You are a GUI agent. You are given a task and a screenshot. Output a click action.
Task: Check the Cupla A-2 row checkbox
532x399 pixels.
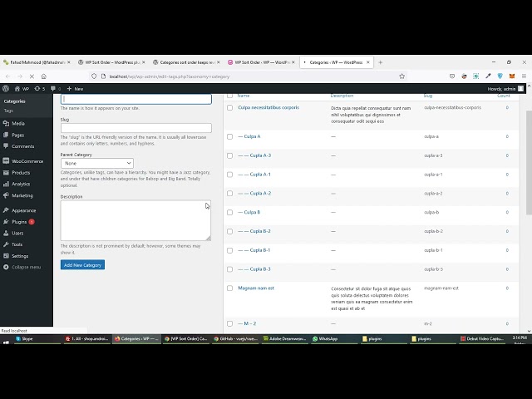point(229,194)
